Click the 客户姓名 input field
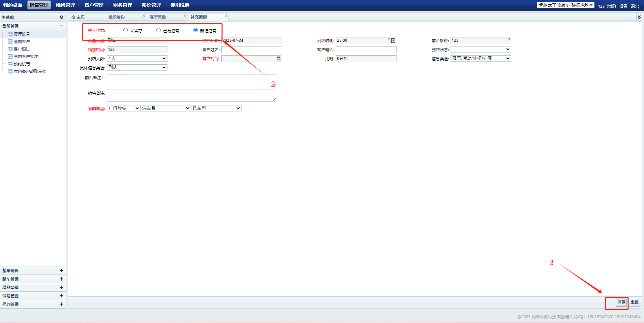644x323 pixels. tap(251, 50)
